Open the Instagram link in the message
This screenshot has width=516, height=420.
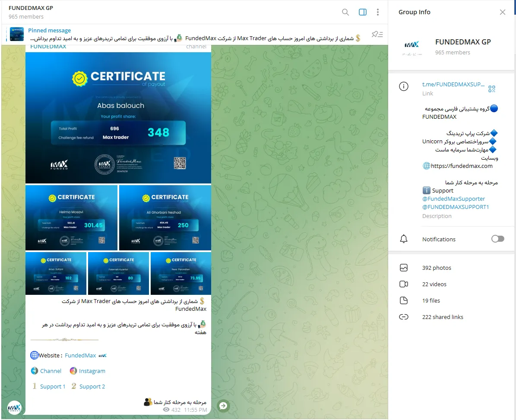pos(91,371)
